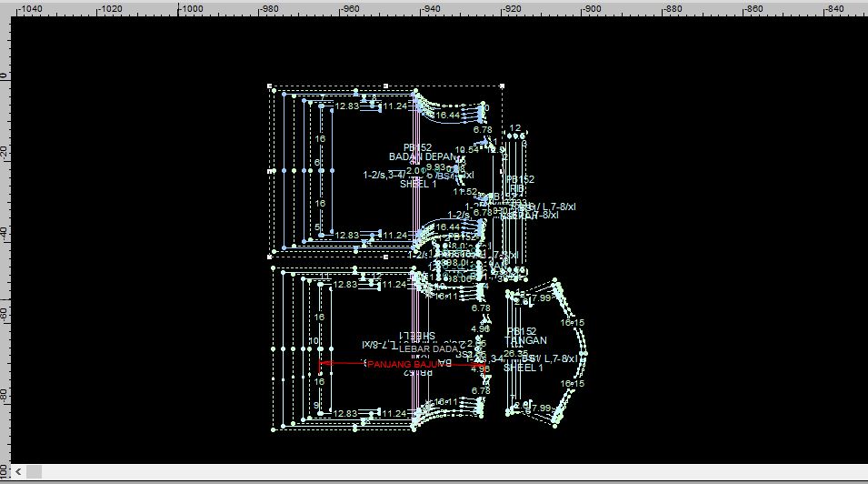Click the left scroll arrow on horizontal scrollbar
The height and width of the screenshot is (484, 868).
click(x=17, y=471)
